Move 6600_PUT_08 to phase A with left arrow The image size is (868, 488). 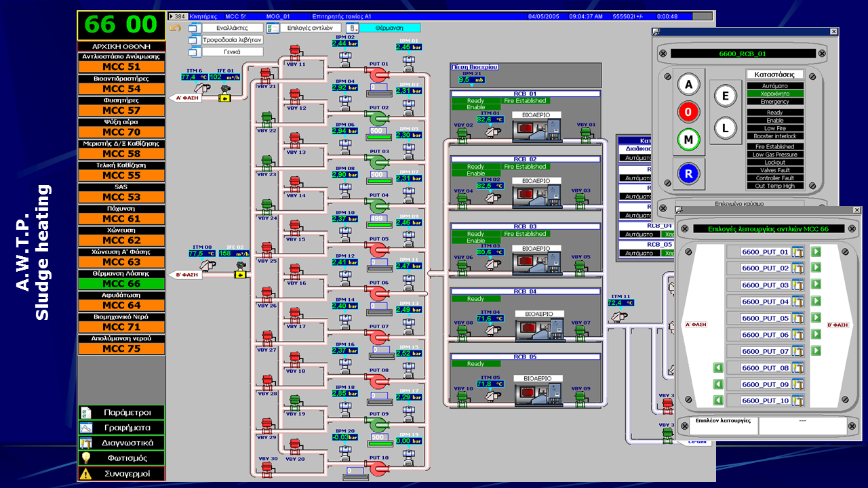pyautogui.click(x=718, y=368)
